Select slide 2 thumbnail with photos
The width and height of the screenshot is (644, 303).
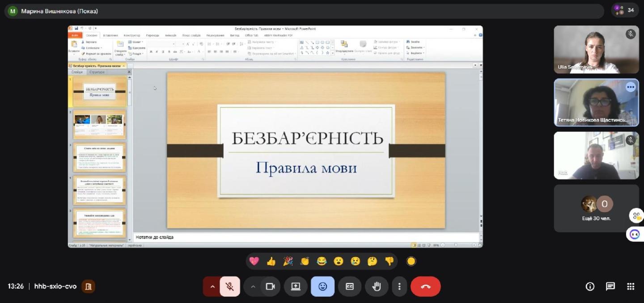[x=100, y=124]
